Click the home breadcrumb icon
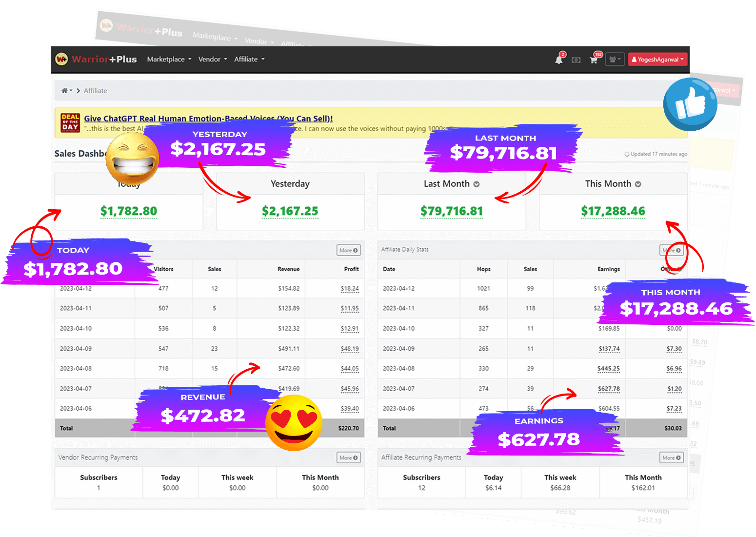The height and width of the screenshot is (537, 756). coord(64,91)
